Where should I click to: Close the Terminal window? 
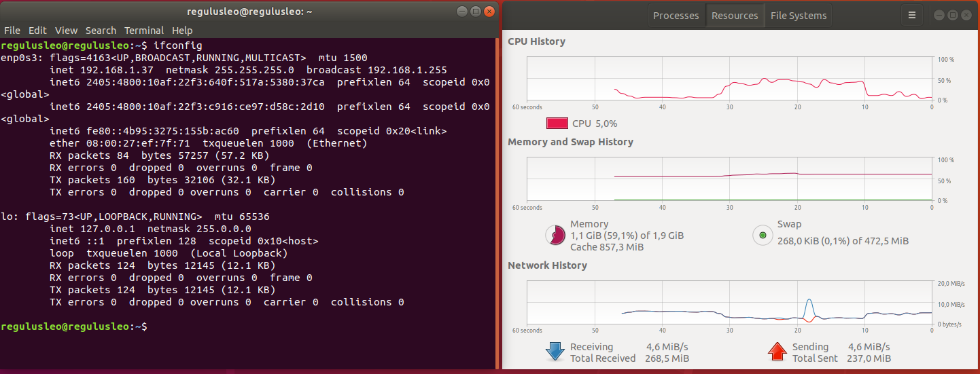[x=489, y=11]
